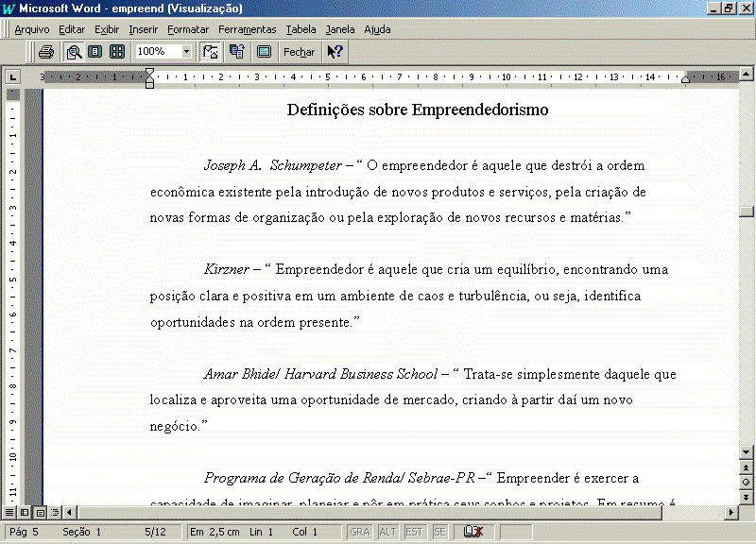This screenshot has width=756, height=544.
Task: Click the name 'Joseph A. Schumpeter'
Action: [x=273, y=166]
